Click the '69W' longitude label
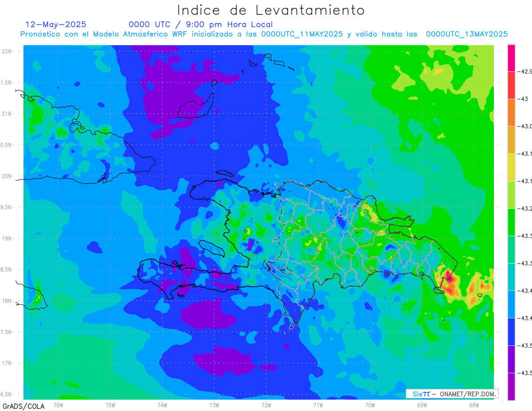Viewport: 532px width, 411px height. [x=422, y=404]
